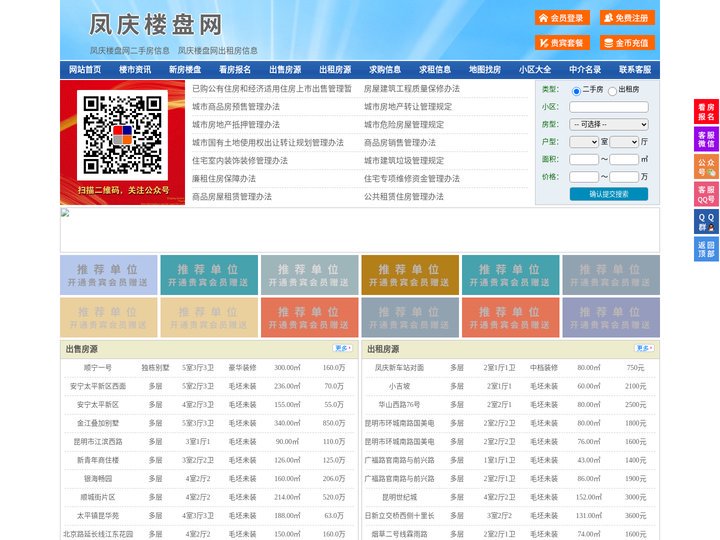Open the 太平镇昆华苑 sale listing
The width and height of the screenshot is (720, 540).
[98, 516]
